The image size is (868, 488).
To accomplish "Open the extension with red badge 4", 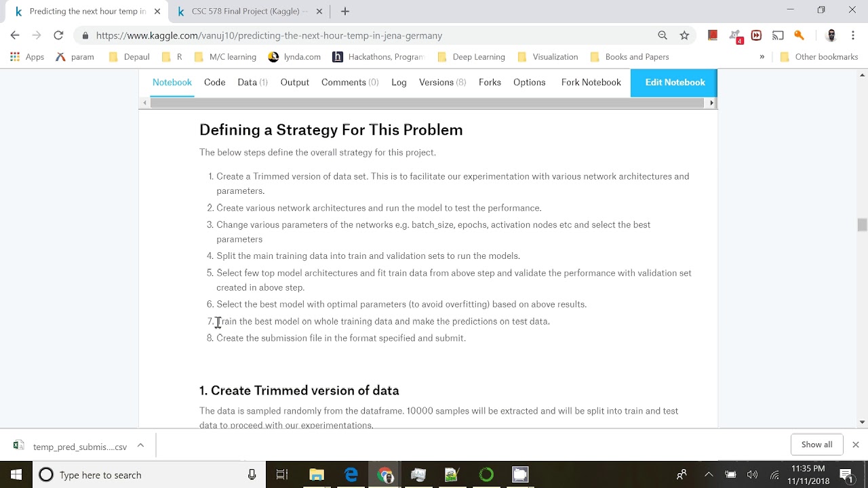I will 735,36.
